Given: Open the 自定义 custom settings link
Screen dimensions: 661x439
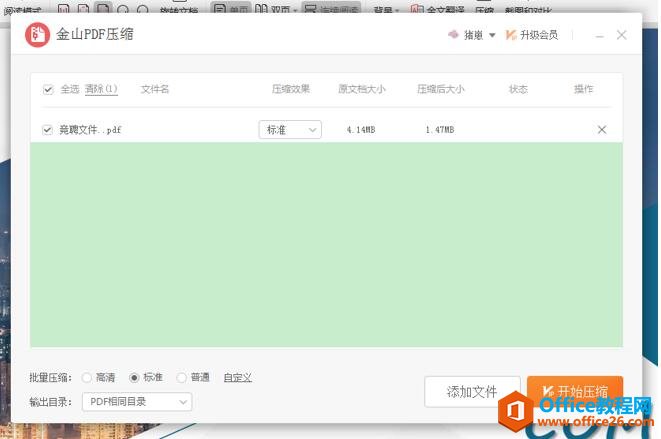Looking at the screenshot, I should click(238, 377).
